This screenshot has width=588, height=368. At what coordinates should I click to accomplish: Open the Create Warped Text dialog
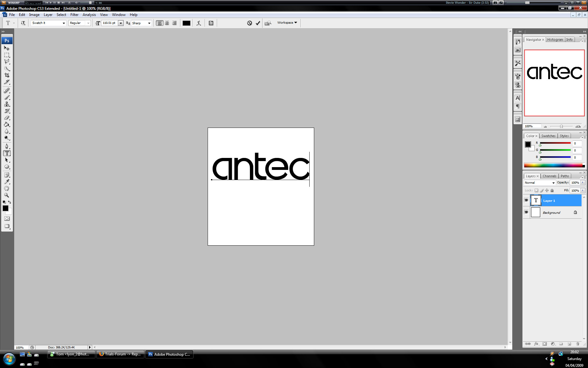[199, 23]
